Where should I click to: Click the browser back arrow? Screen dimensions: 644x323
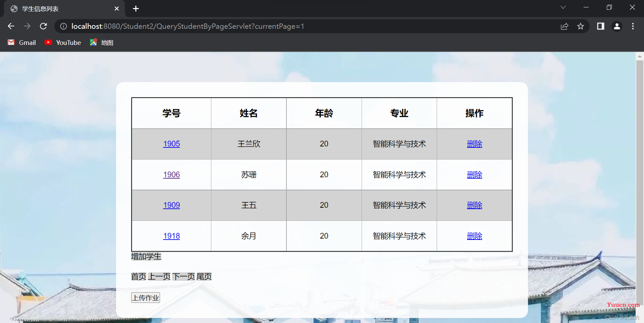point(11,26)
